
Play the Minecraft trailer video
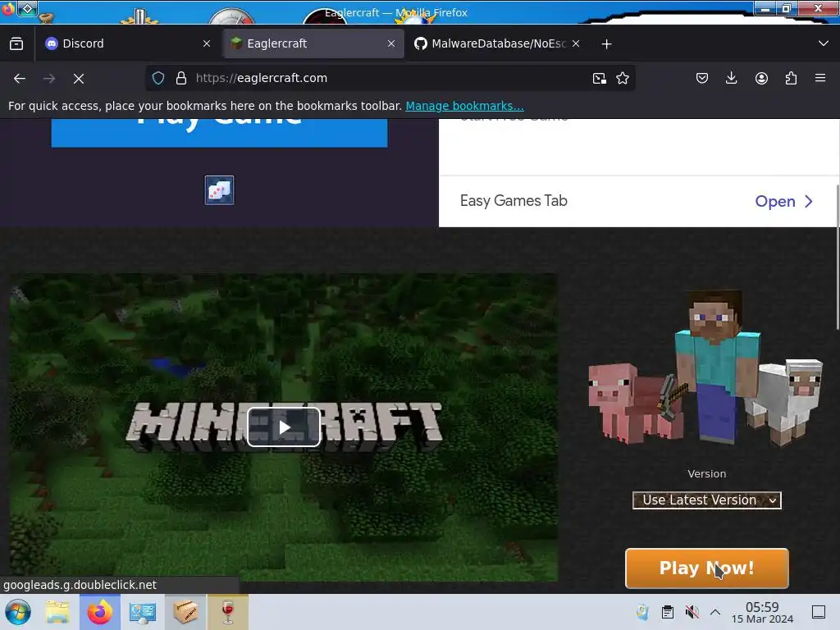[x=284, y=427]
